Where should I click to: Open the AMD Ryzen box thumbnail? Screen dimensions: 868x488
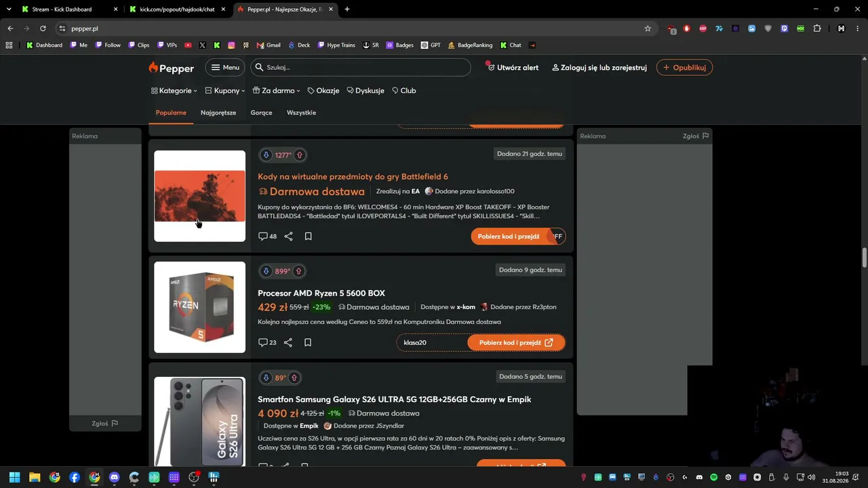[x=199, y=307]
